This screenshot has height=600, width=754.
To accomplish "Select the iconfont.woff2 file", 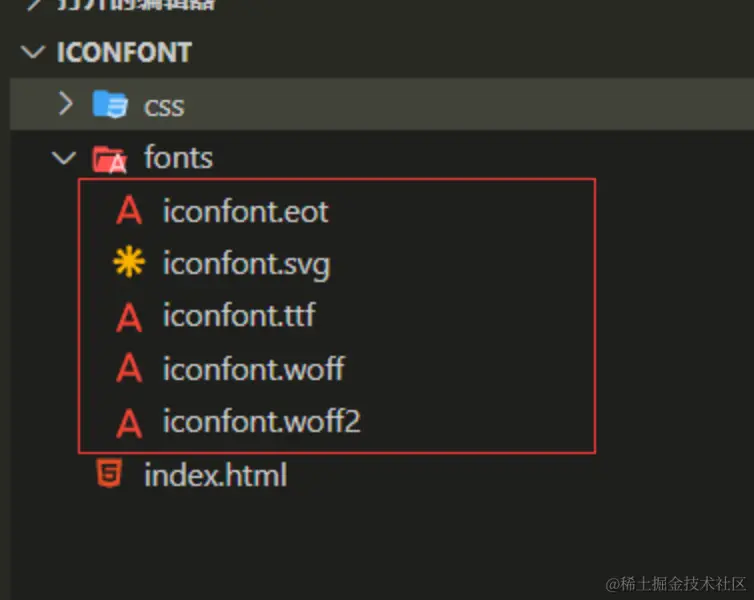I will 261,422.
